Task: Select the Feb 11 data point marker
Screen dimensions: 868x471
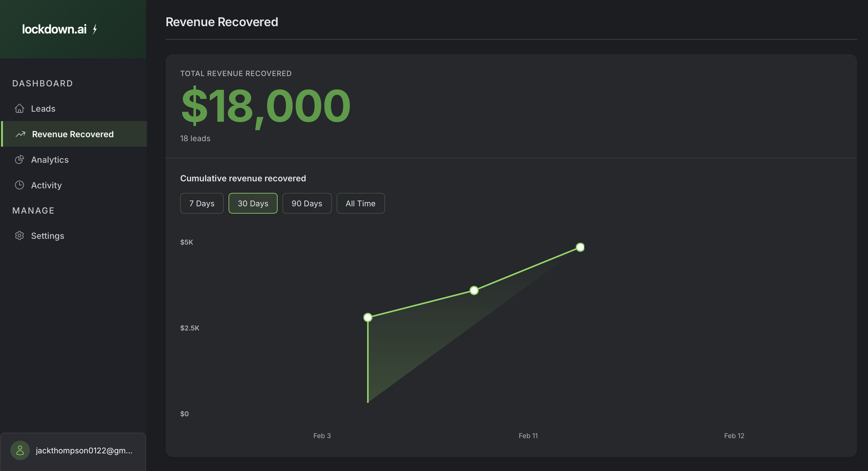Action: [x=474, y=290]
